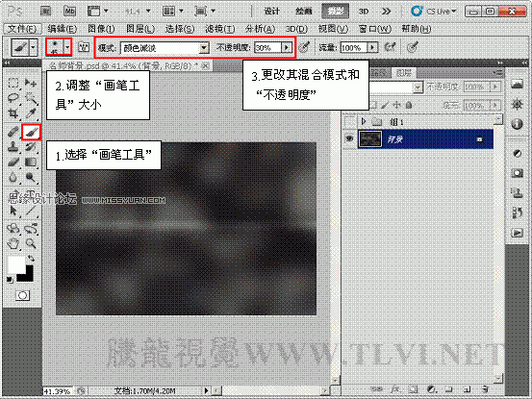The width and height of the screenshot is (532, 399).
Task: Open the 文件(F) menu
Action: (x=22, y=29)
